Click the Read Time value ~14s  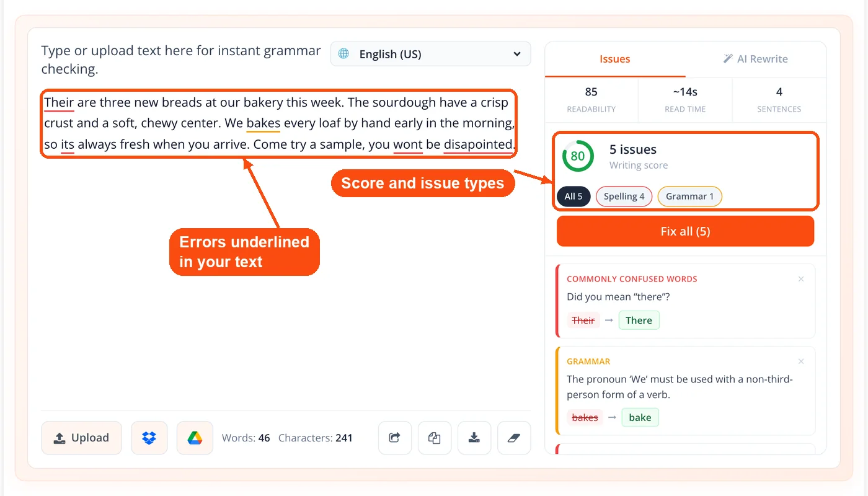click(685, 92)
